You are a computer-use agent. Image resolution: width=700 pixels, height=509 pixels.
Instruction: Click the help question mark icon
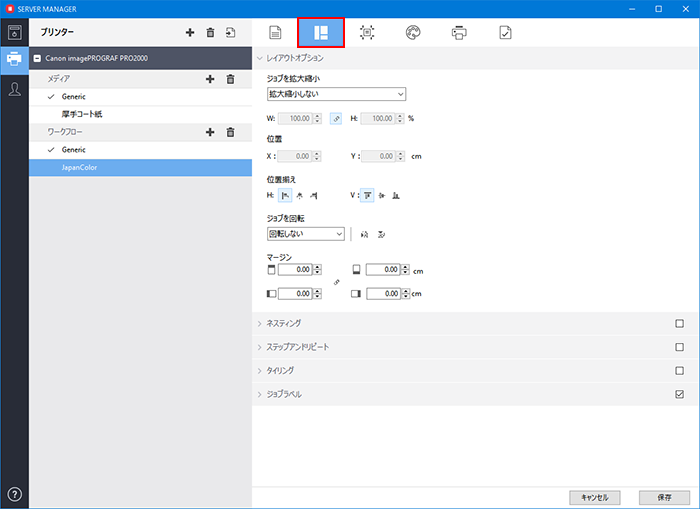pos(15,494)
